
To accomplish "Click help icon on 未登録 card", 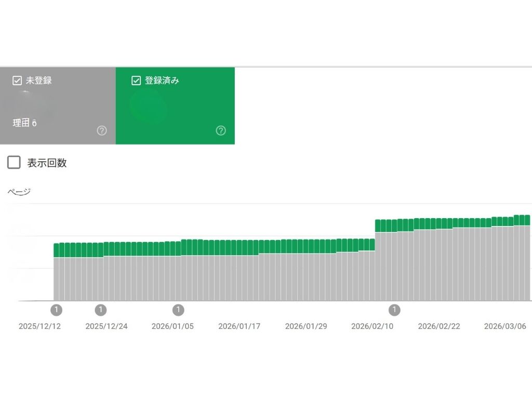I will (x=102, y=130).
